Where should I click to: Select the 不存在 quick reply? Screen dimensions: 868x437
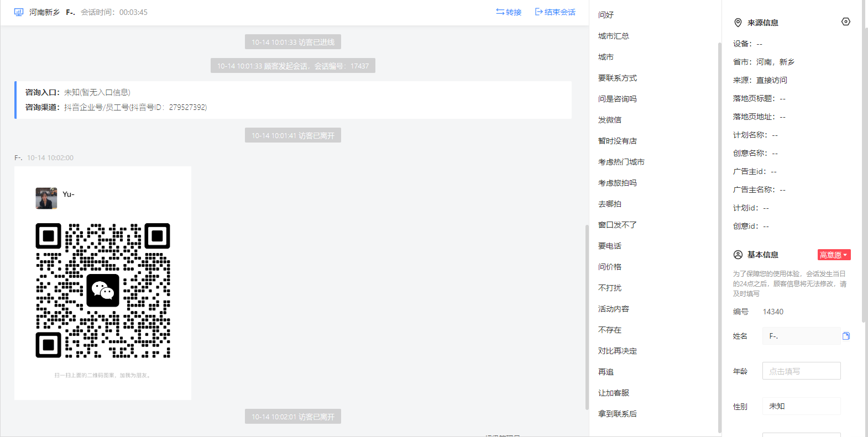tap(610, 330)
